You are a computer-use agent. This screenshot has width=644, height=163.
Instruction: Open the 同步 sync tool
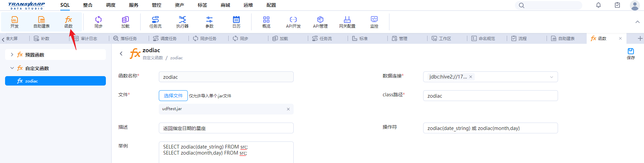[98, 22]
